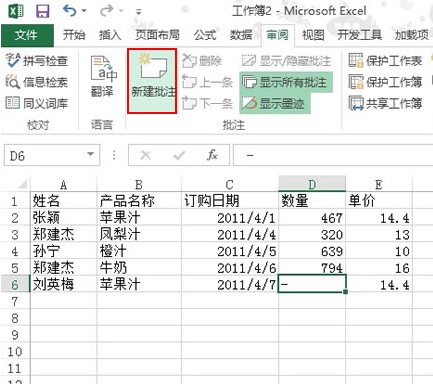This screenshot has width=433, height=384.
Task: Open the undo history dropdown arrow
Action: point(84,11)
